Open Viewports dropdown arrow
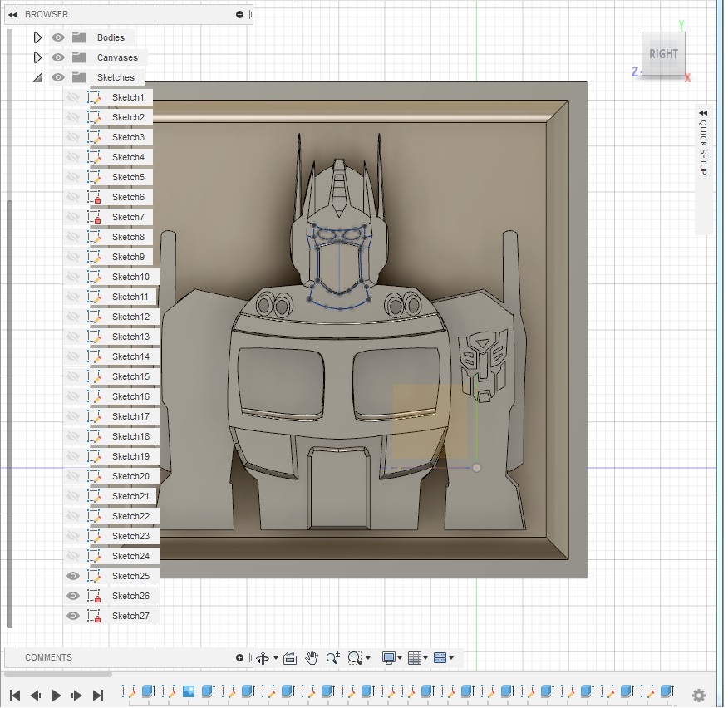 450,658
